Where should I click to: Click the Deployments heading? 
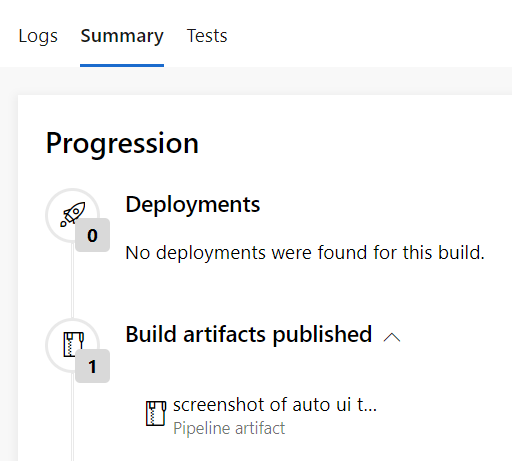[193, 204]
